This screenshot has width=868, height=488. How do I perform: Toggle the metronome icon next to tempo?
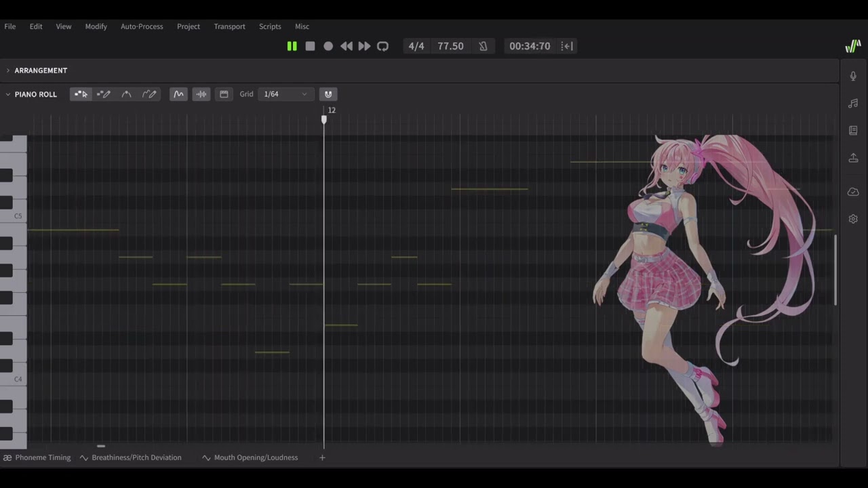pyautogui.click(x=483, y=46)
